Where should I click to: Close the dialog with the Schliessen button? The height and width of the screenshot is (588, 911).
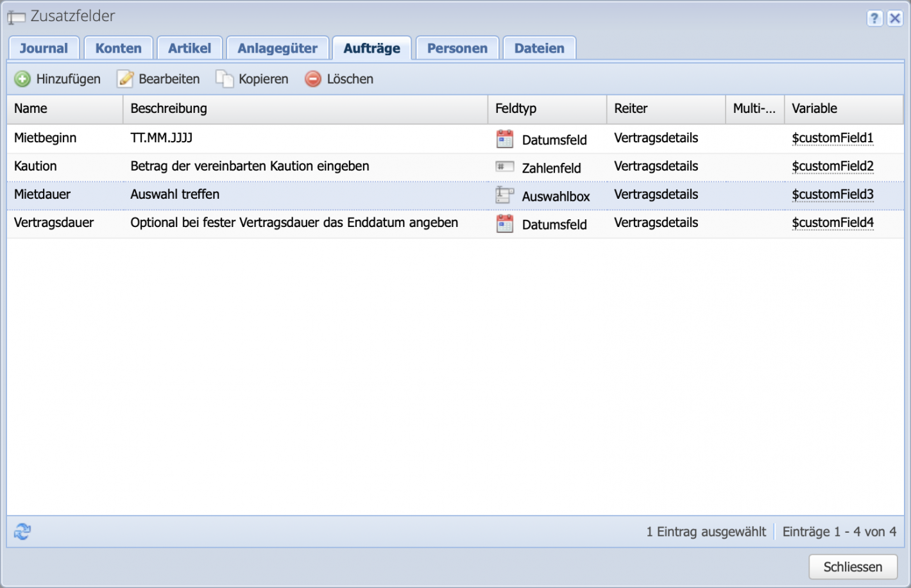(853, 567)
